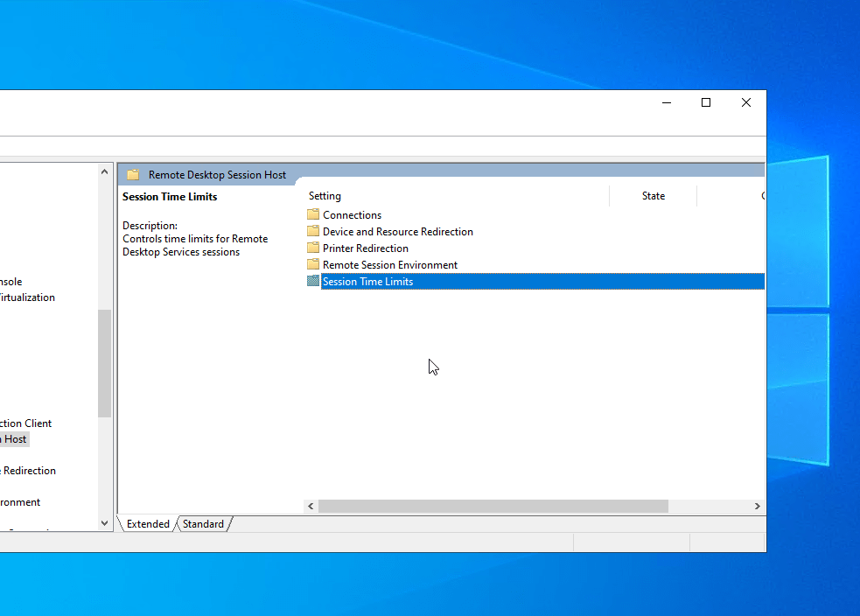Switch to the Extended tab
The height and width of the screenshot is (616, 860).
pos(148,524)
